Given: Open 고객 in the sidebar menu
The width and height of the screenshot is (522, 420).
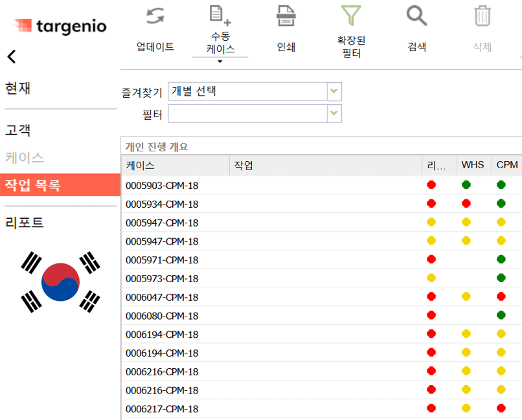Looking at the screenshot, I should (18, 130).
